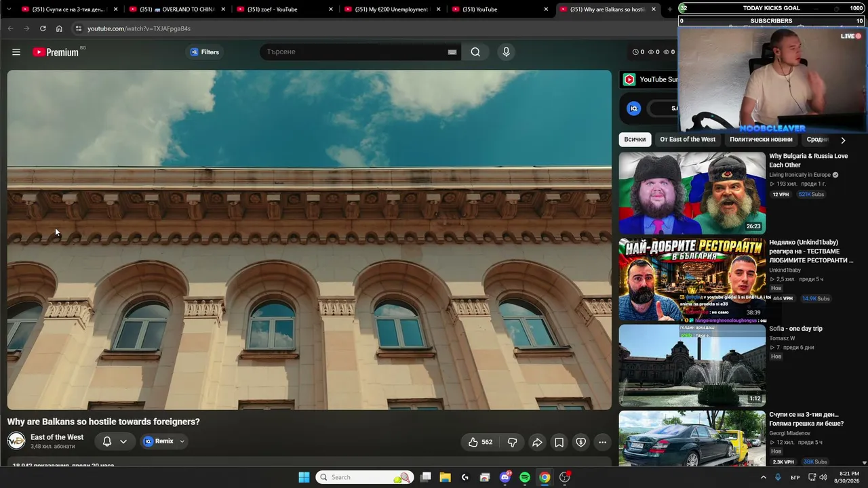The width and height of the screenshot is (868, 488).
Task: Select the youtube.com URL address bar
Action: [x=139, y=28]
